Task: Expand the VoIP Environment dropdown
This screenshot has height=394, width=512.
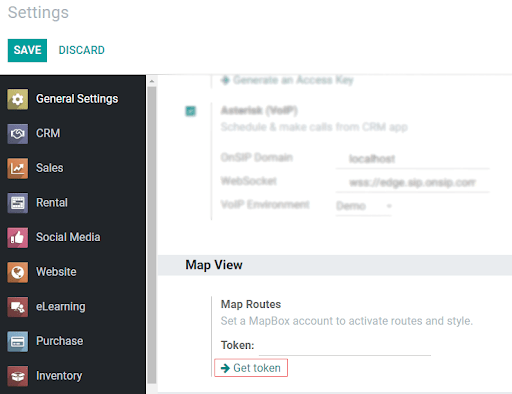Action: pyautogui.click(x=363, y=206)
